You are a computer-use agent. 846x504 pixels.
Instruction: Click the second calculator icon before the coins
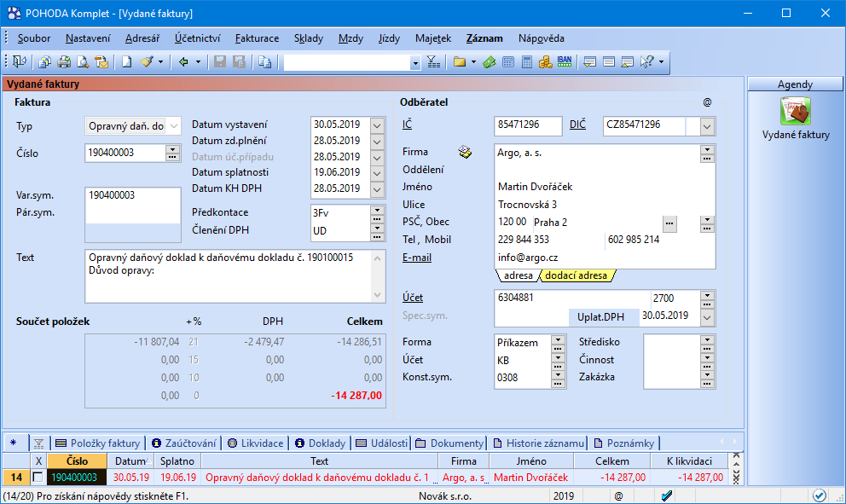click(526, 62)
